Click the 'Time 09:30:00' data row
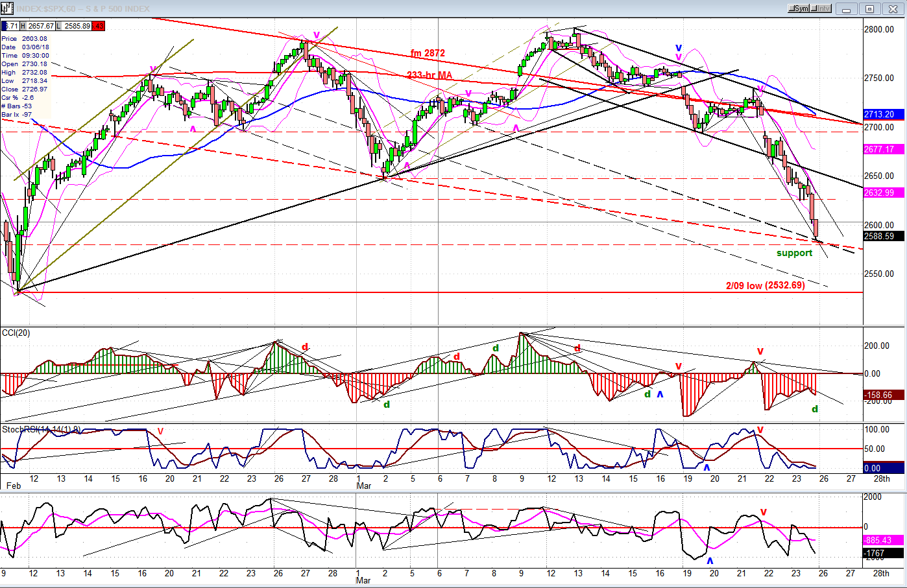The height and width of the screenshot is (588, 907). 25,56
